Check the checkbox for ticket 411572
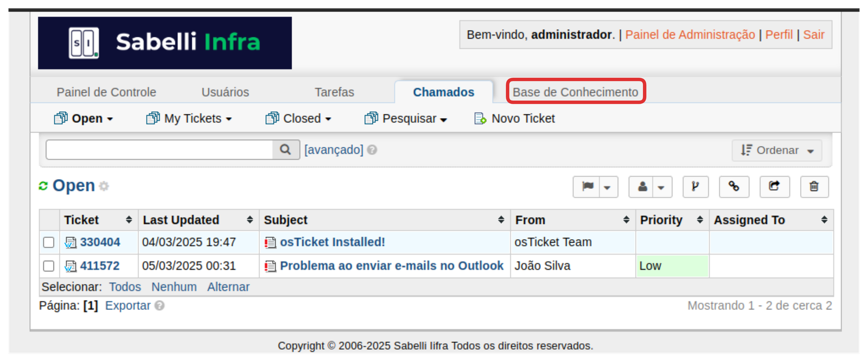Image resolution: width=868 pixels, height=362 pixels. pyautogui.click(x=48, y=266)
